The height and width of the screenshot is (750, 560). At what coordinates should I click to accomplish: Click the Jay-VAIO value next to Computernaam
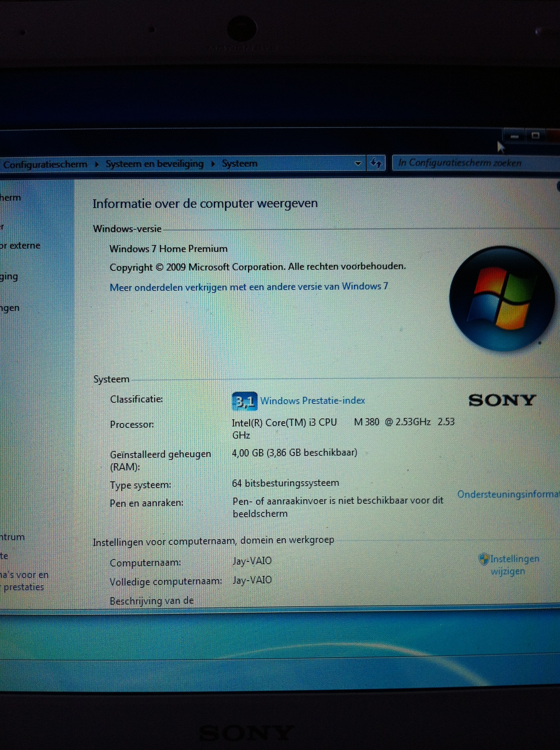click(x=252, y=561)
